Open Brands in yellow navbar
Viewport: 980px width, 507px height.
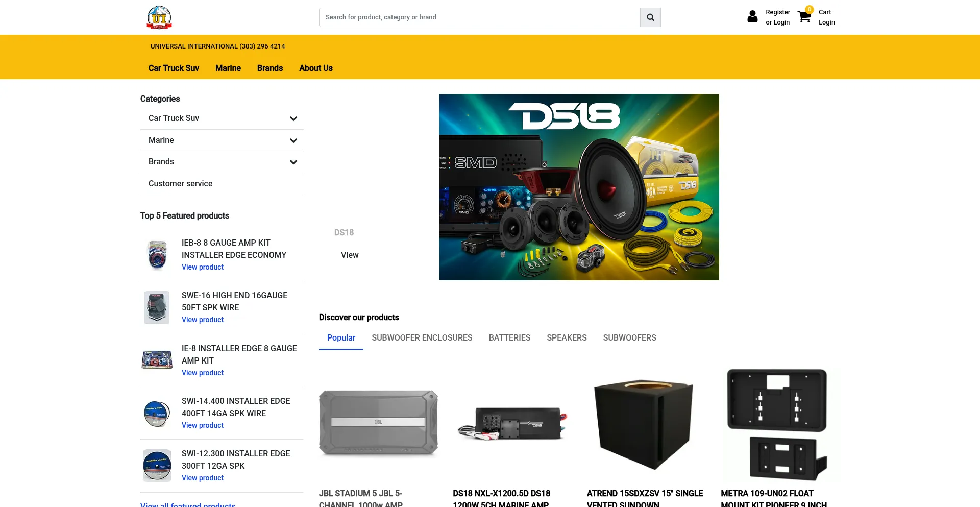(270, 68)
